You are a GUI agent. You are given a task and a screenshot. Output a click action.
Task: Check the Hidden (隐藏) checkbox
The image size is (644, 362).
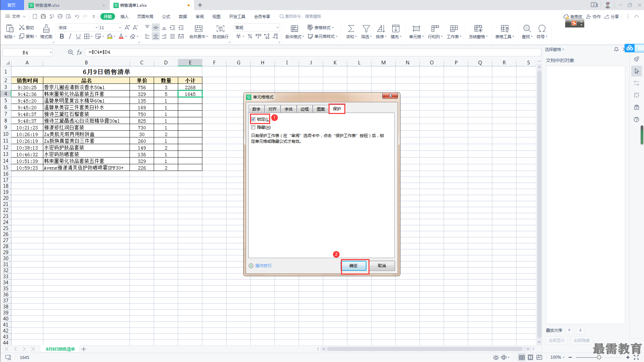coord(253,127)
